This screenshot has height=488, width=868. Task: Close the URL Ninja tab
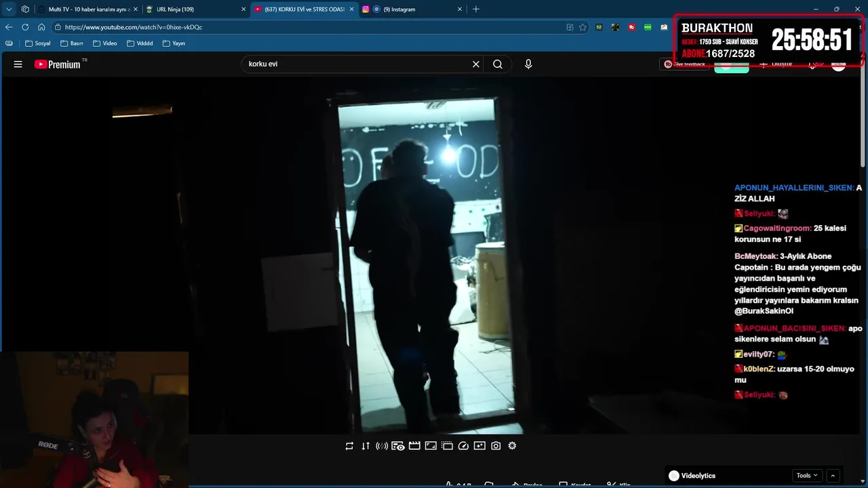point(243,9)
